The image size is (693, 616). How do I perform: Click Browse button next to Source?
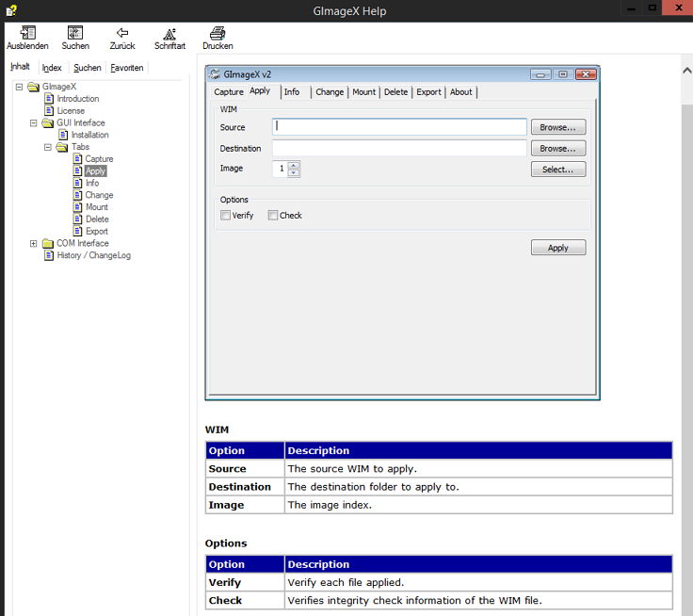click(558, 127)
